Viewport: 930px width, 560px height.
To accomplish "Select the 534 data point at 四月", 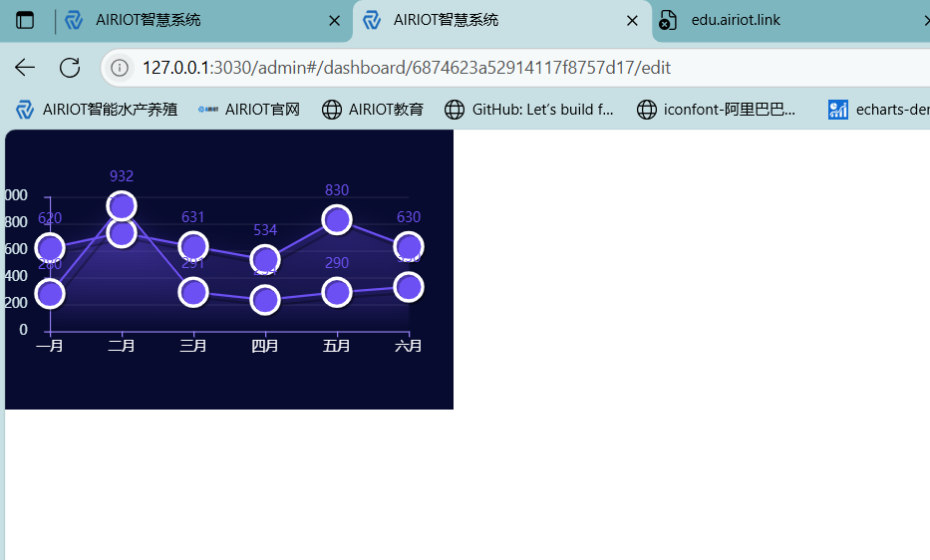I will click(x=265, y=259).
